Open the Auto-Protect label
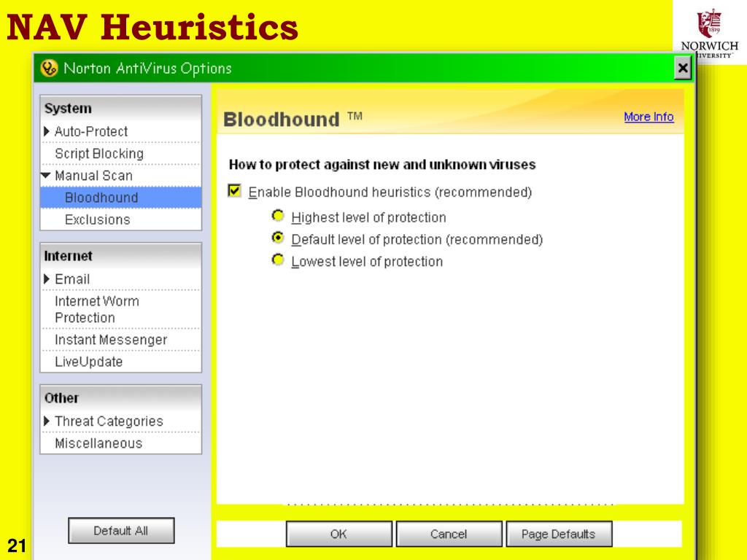Screen dimensions: 747x560 [x=91, y=131]
